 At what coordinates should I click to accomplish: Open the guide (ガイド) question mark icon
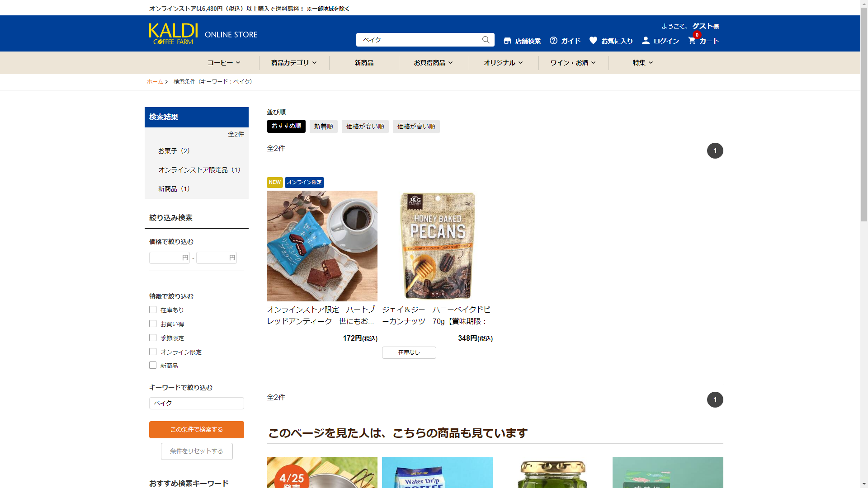click(553, 41)
